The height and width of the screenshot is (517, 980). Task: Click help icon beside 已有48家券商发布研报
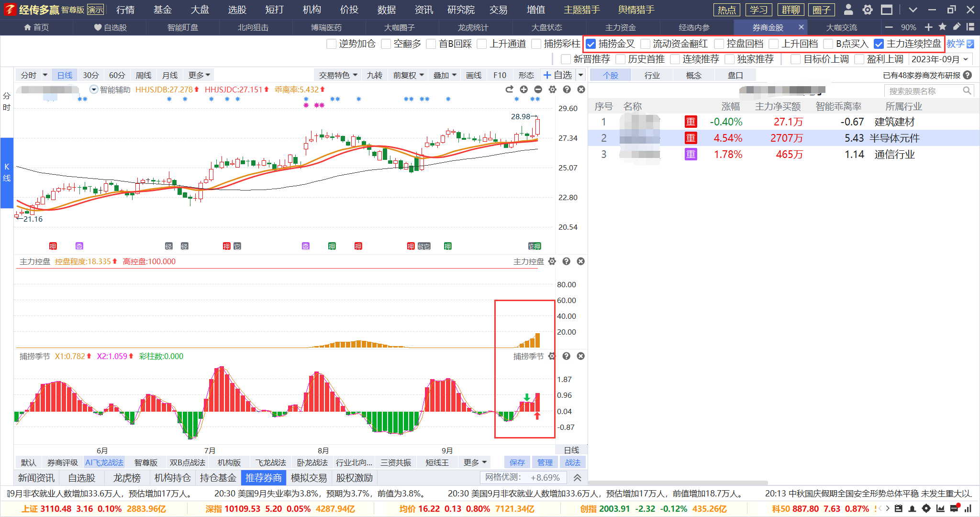tap(968, 75)
